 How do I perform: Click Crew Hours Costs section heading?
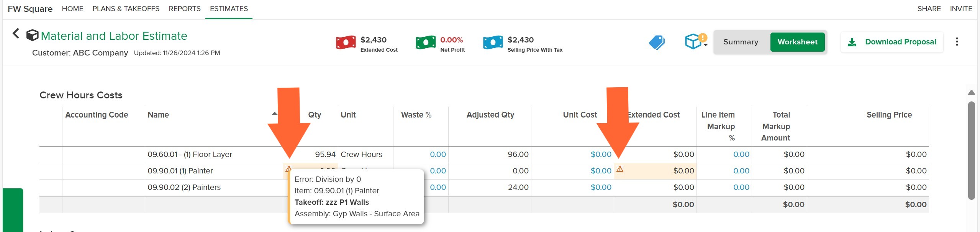click(x=81, y=95)
